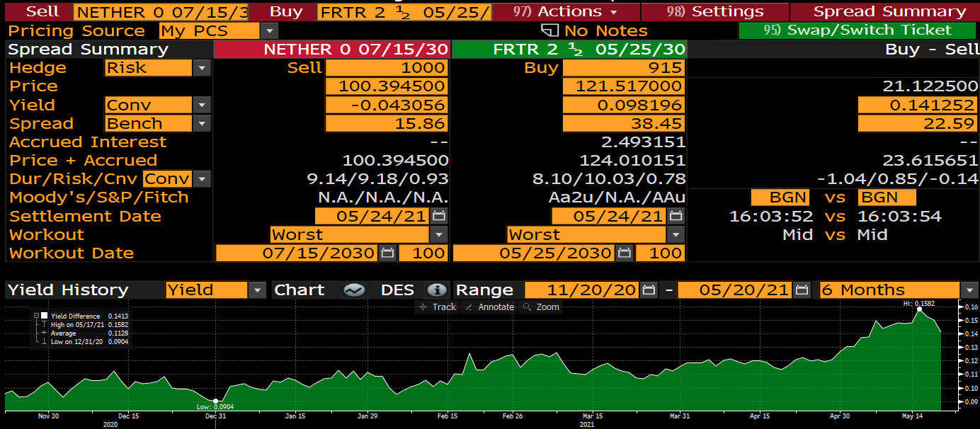Click the Chart label in Yield History bar

299,290
